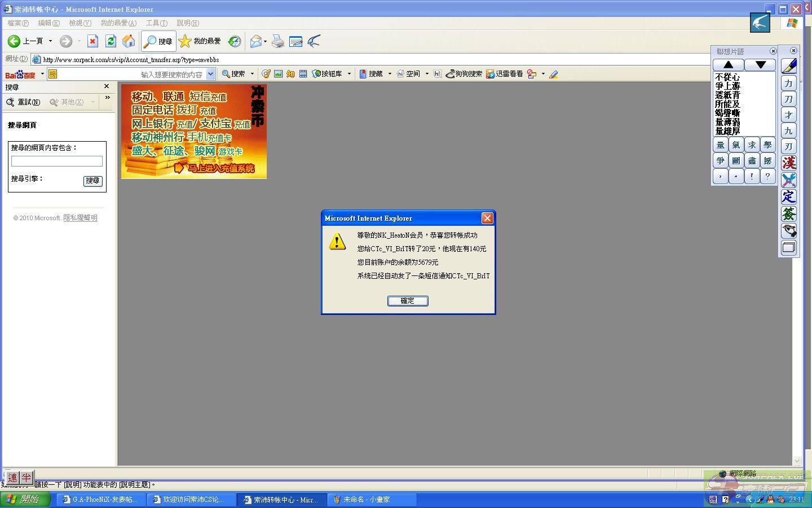Open the 我的最愛 menu in menu bar
The height and width of the screenshot is (508, 812).
(x=118, y=23)
